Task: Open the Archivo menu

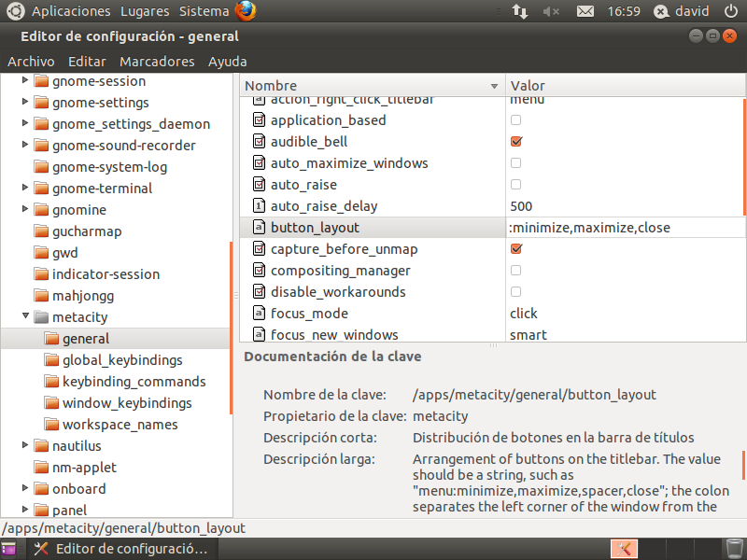Action: pyautogui.click(x=31, y=62)
